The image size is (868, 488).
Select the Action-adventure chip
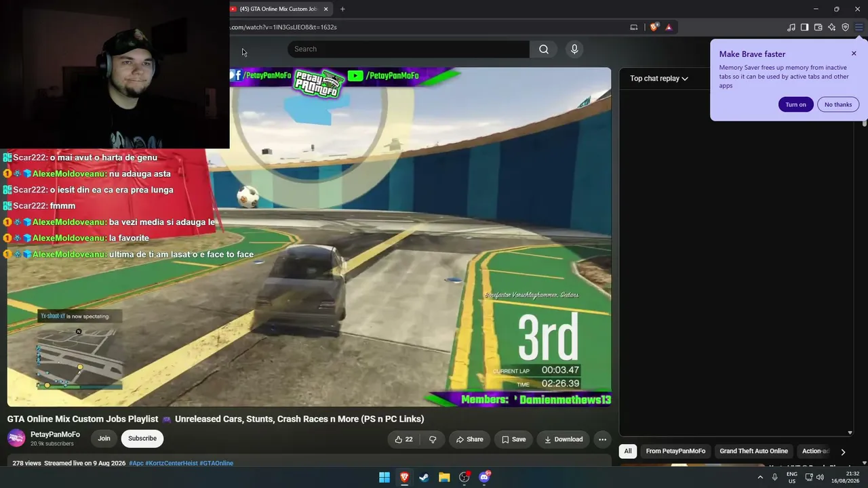point(815,451)
